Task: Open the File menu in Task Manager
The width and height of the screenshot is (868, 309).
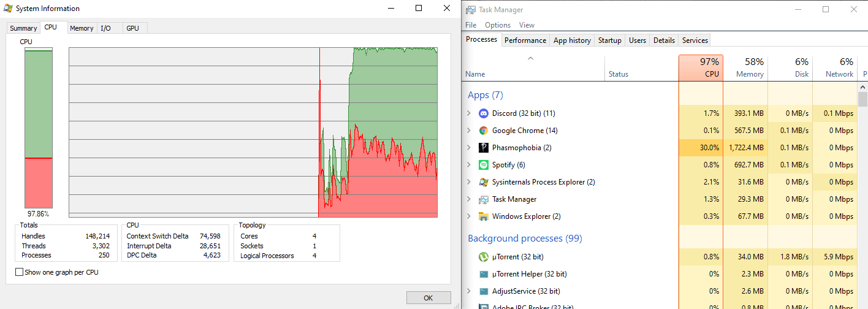Action: click(x=471, y=25)
